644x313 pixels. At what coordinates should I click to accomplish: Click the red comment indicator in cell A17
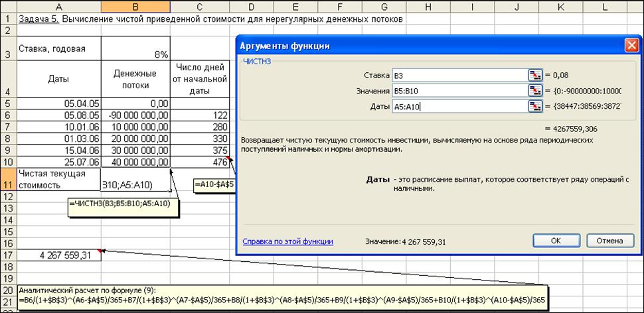[99, 251]
